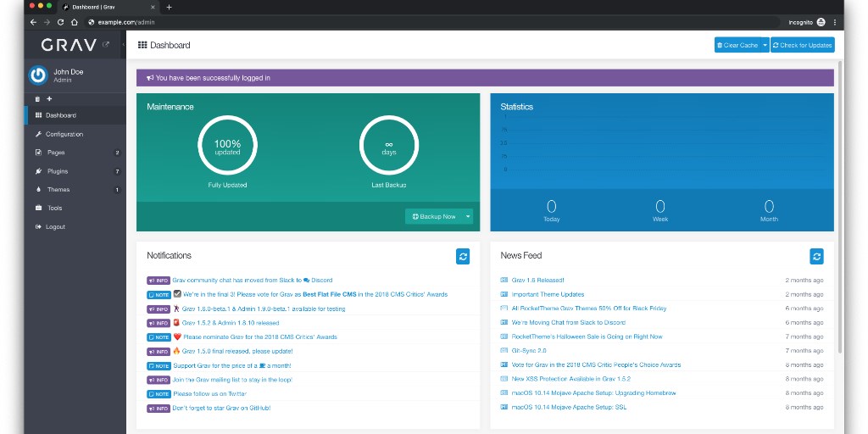Click the 100% updated progress circle
This screenshot has height=434, width=868.
tap(227, 145)
